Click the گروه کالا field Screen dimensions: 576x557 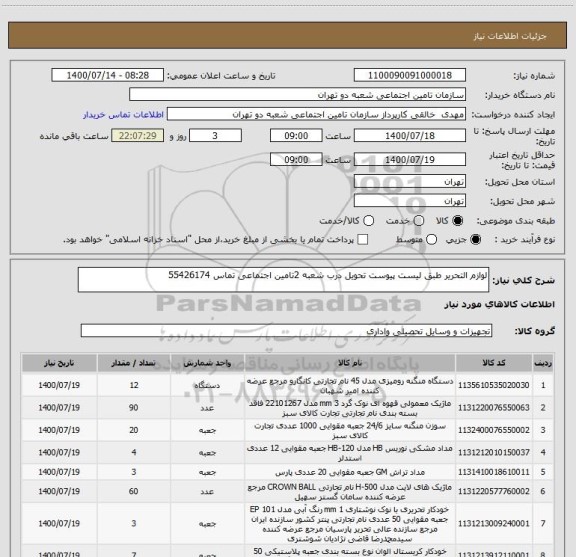[286, 331]
